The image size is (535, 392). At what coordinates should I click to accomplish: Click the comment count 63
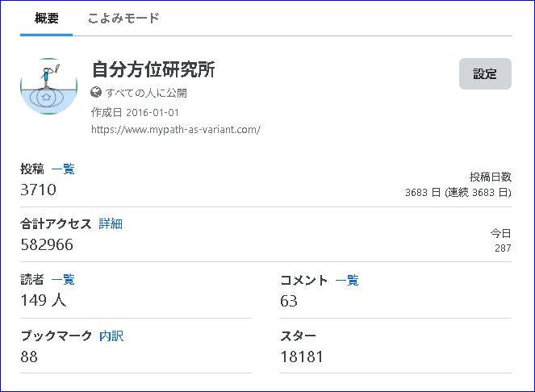click(x=289, y=301)
